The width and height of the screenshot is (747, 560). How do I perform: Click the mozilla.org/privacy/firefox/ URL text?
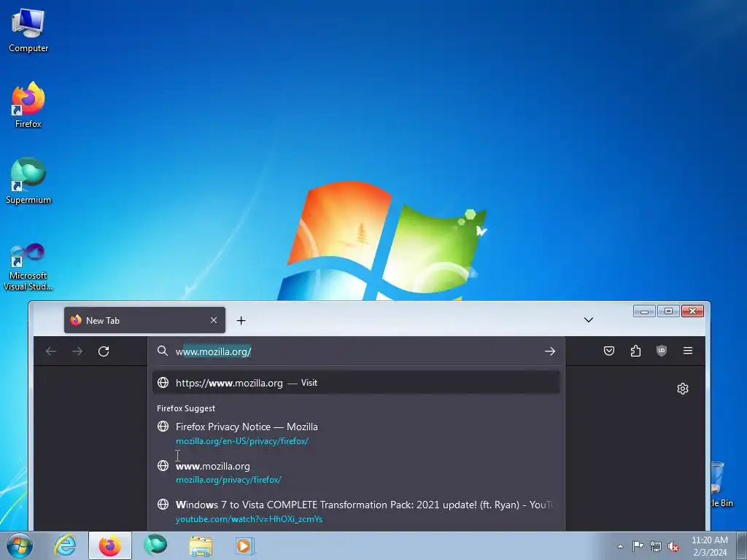click(228, 480)
